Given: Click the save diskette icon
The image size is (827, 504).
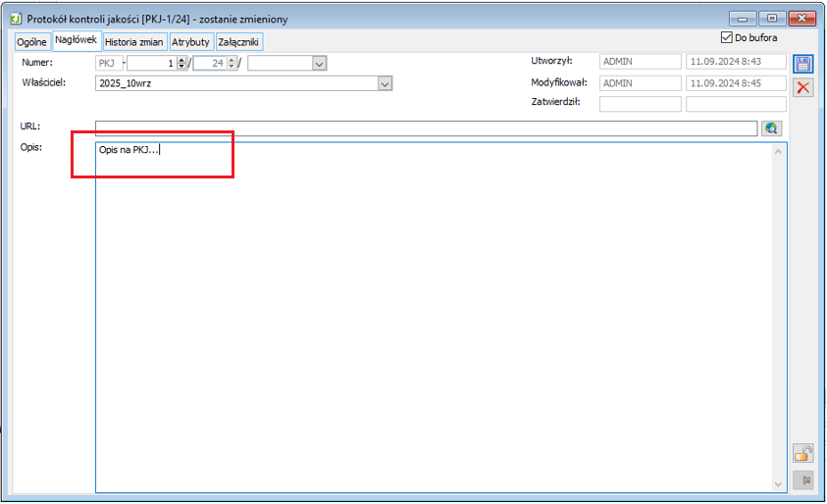Looking at the screenshot, I should pyautogui.click(x=802, y=65).
